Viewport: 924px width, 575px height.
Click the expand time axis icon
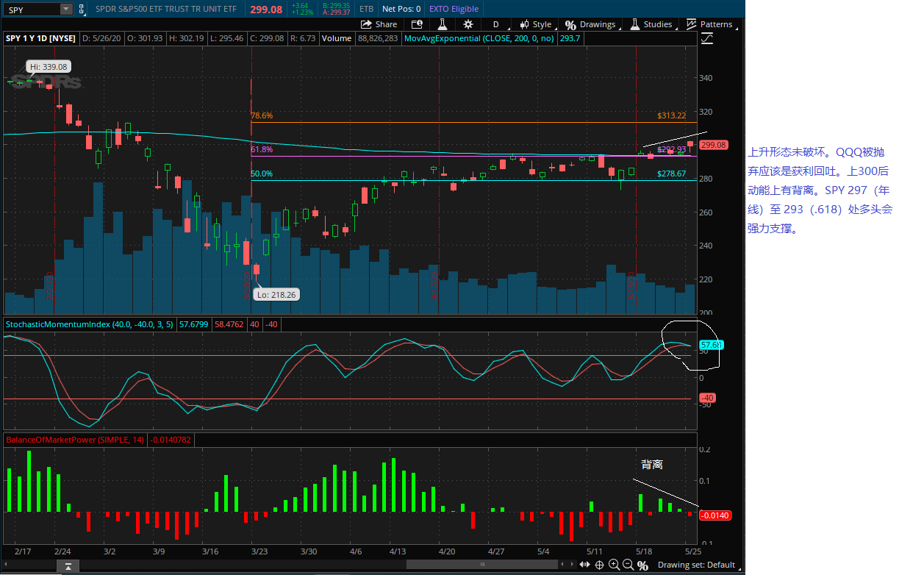coord(584,565)
